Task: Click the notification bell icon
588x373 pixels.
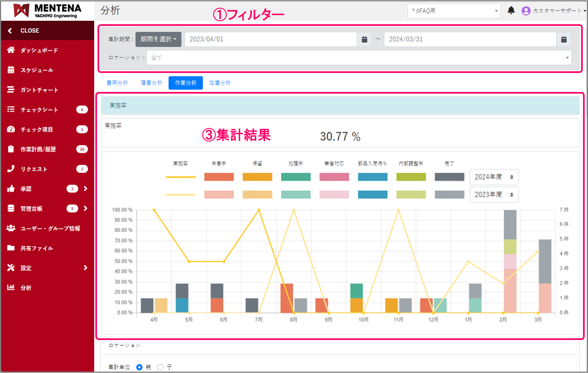Action: (x=511, y=10)
